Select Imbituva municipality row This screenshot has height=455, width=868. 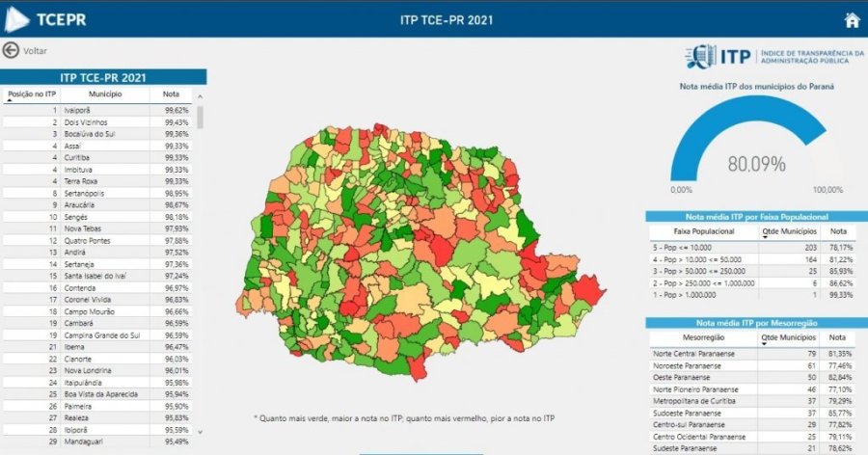coord(96,170)
